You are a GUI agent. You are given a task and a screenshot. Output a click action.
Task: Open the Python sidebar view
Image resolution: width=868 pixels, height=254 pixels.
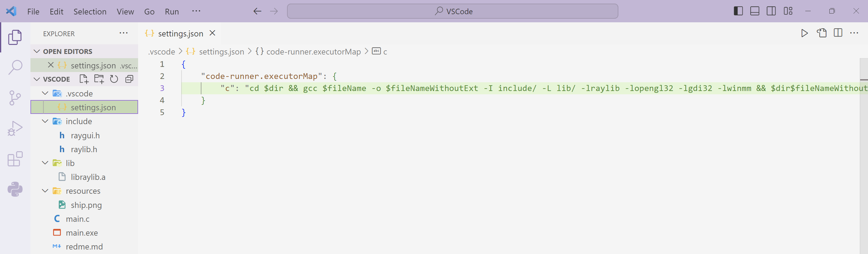(15, 189)
